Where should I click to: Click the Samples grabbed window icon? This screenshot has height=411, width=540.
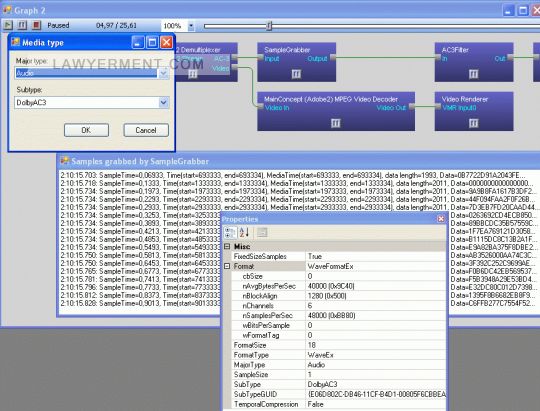click(65, 161)
